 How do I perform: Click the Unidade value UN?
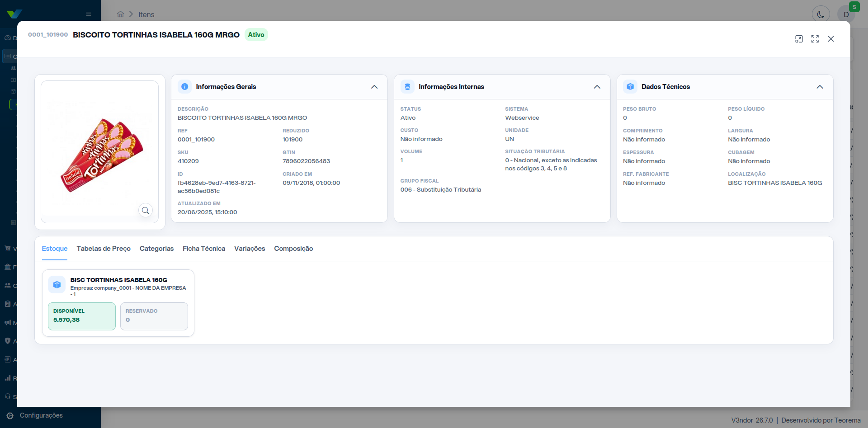click(509, 139)
